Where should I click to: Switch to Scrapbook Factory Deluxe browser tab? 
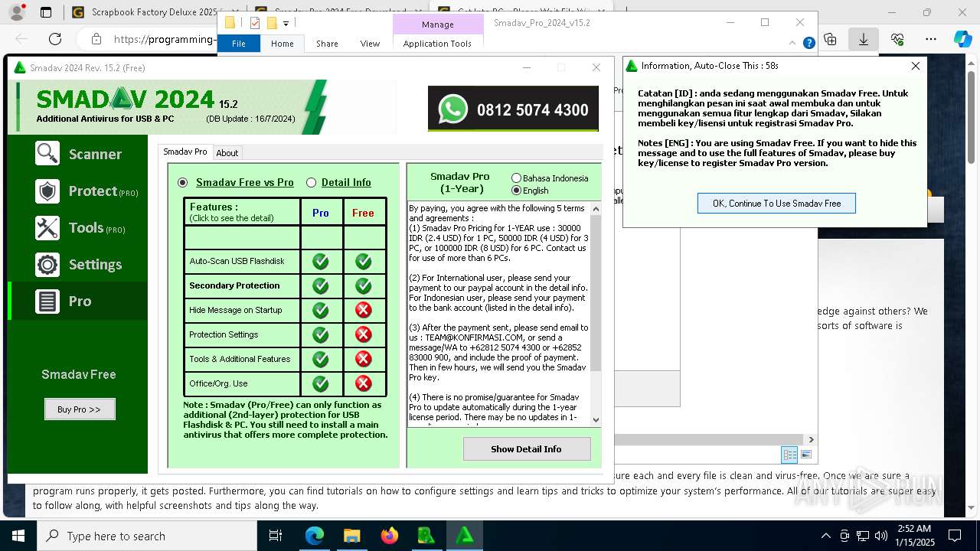click(x=153, y=12)
